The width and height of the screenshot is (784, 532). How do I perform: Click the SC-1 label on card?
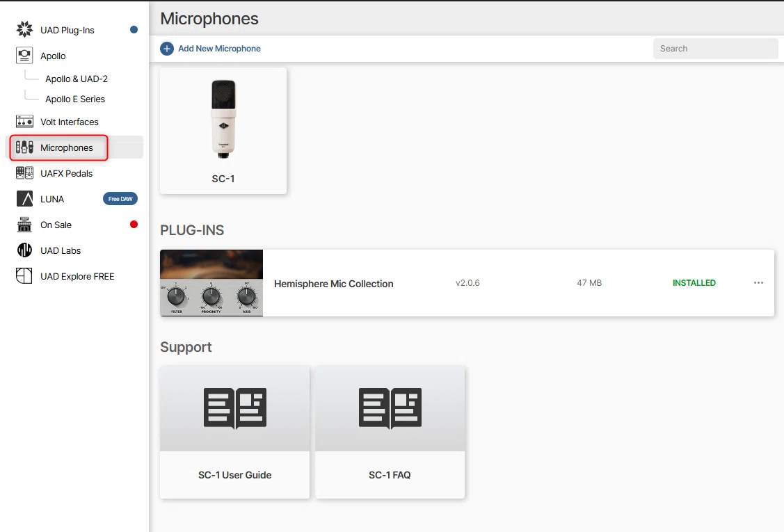point(223,179)
